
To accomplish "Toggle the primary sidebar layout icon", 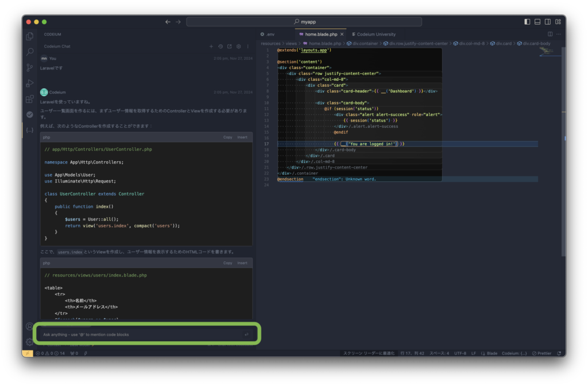I will point(527,22).
